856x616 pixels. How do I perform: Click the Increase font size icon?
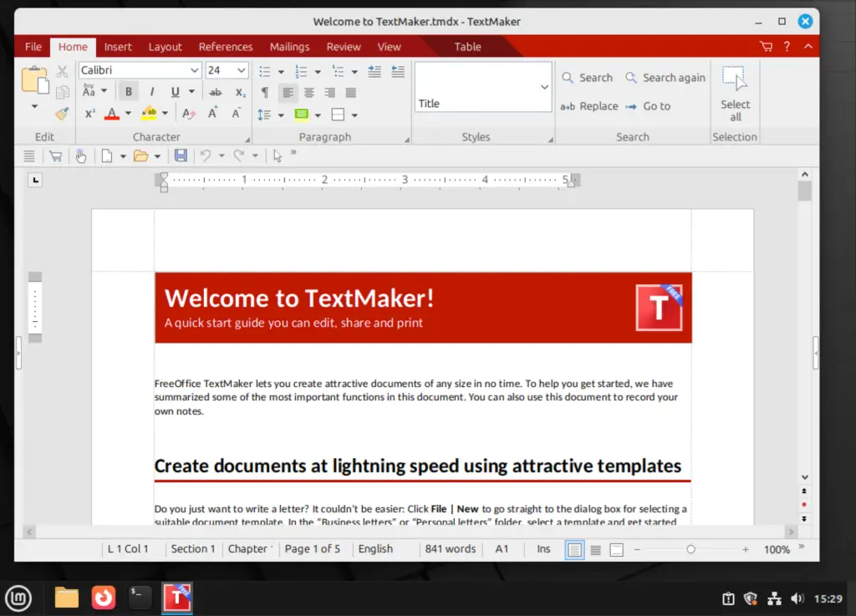[213, 114]
